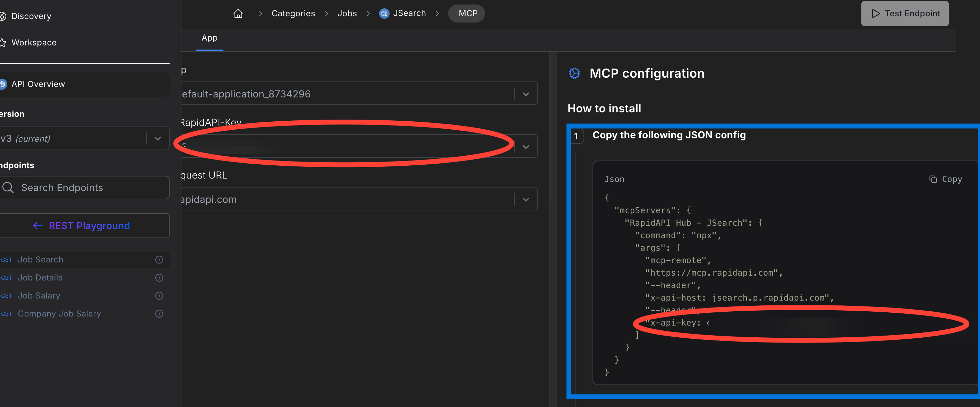Viewport: 980px width, 407px height.
Task: Click the MCP configuration gear icon
Action: 574,73
